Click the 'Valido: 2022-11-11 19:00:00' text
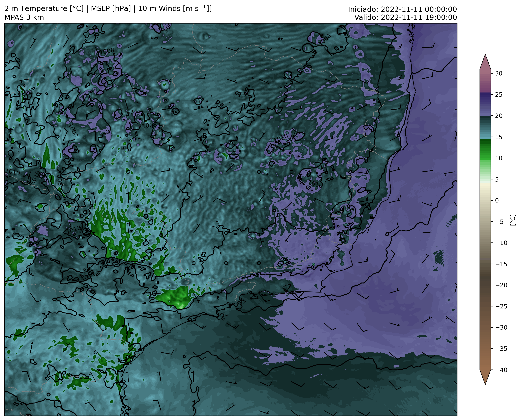Viewport: 520px width, 420px height. pyautogui.click(x=406, y=17)
